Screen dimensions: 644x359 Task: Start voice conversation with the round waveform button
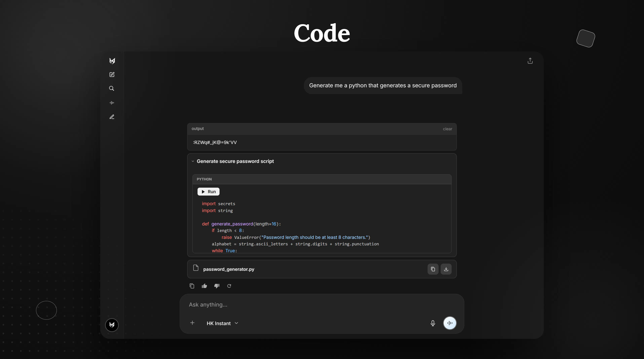pos(449,323)
